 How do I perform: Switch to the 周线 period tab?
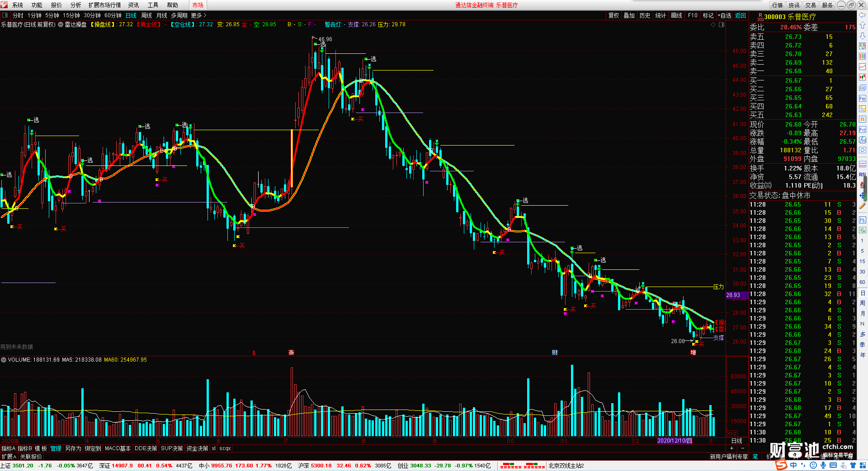pos(146,15)
